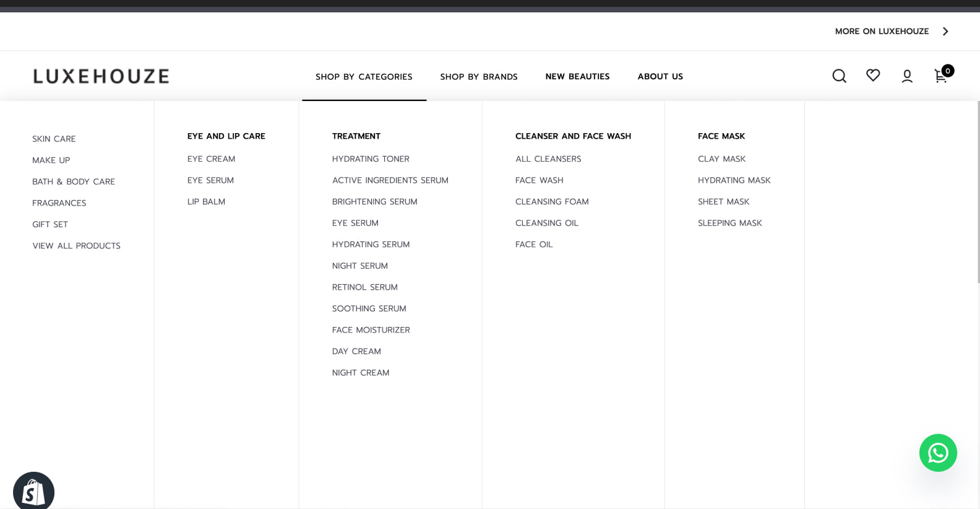
Task: Go to Night Serum
Action: pos(360,266)
